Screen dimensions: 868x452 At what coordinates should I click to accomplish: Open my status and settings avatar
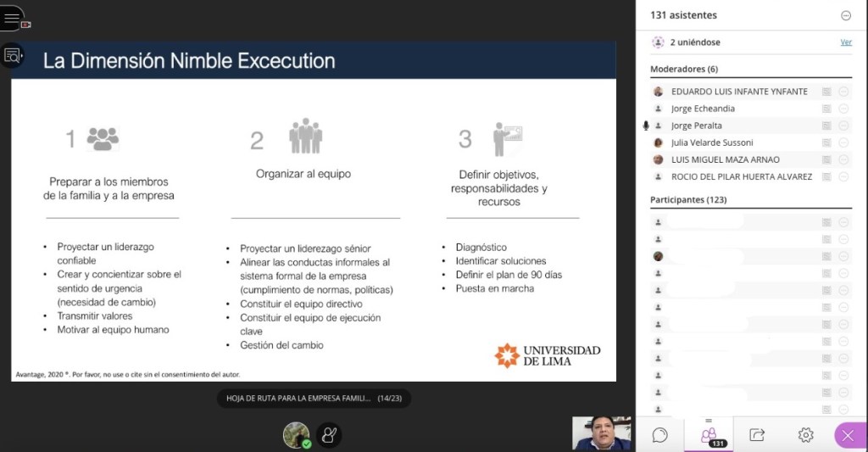296,435
